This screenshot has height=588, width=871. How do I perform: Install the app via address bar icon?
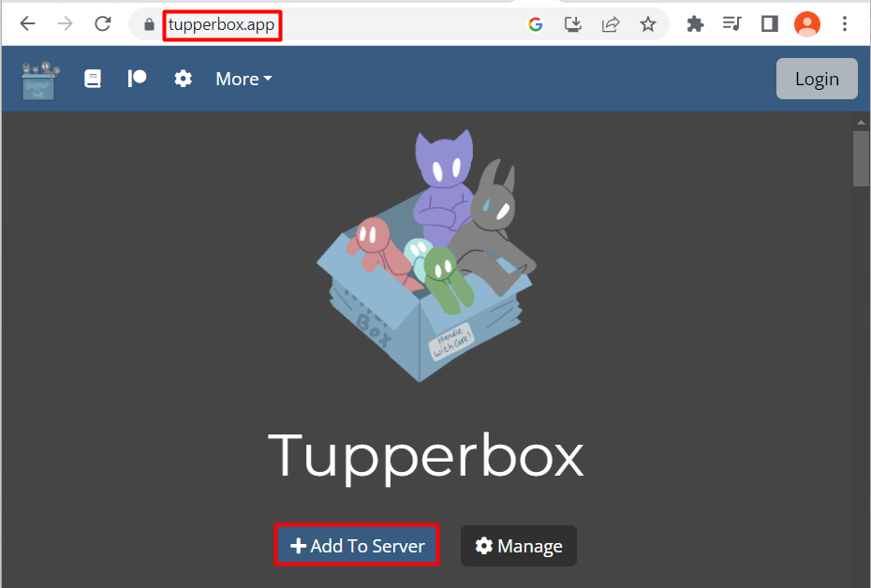tap(572, 24)
